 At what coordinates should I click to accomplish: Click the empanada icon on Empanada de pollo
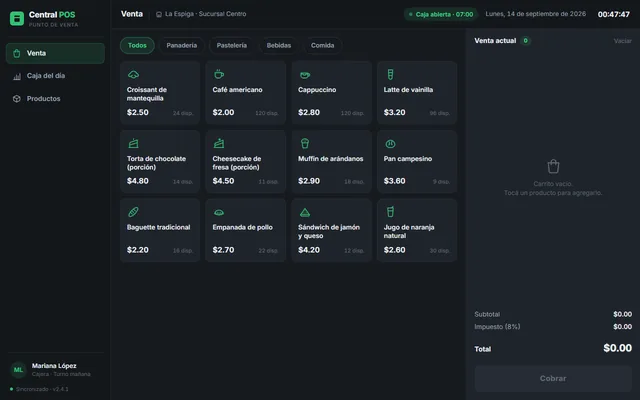(219, 212)
